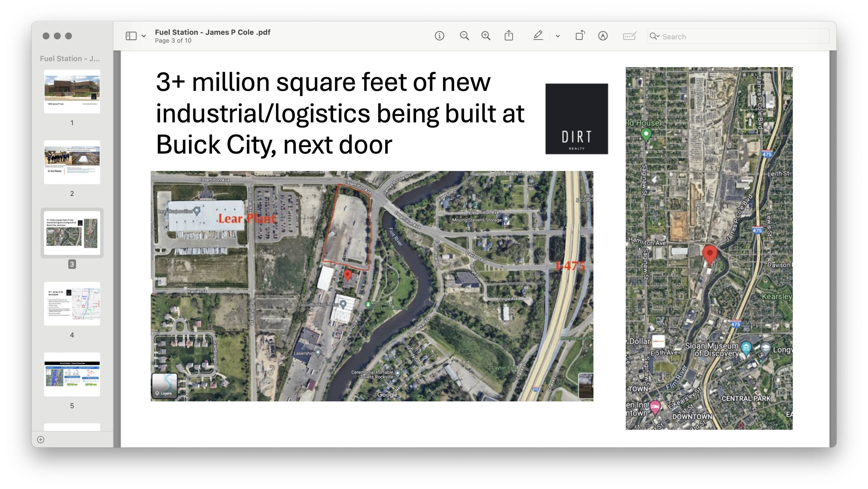Viewport: 868px width, 489px height.
Task: Select the page 1 thumbnail
Action: click(x=72, y=91)
